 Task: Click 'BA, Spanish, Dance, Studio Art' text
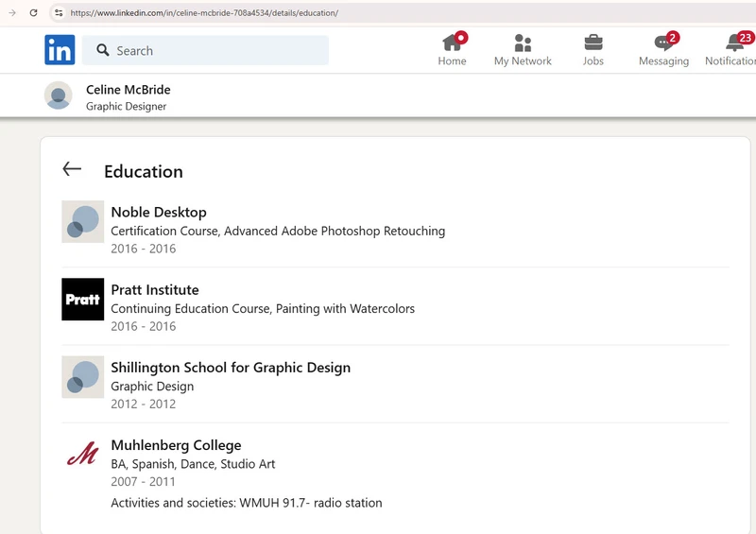(193, 464)
